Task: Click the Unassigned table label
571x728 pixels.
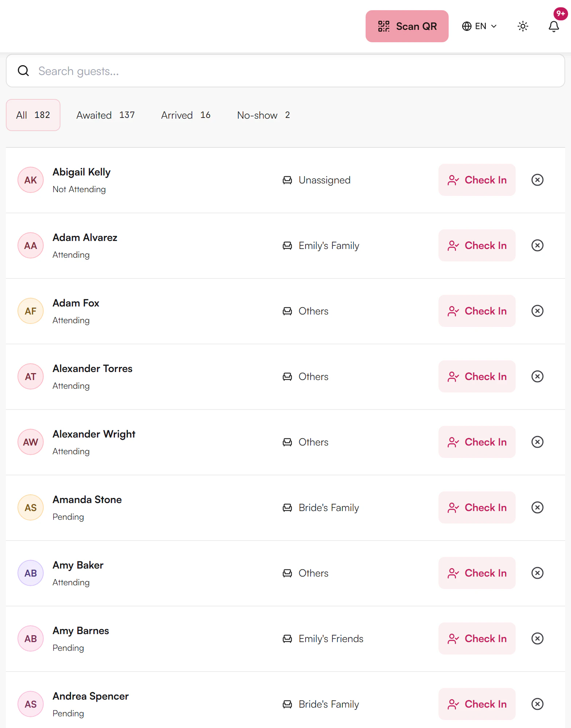Action: (x=324, y=180)
